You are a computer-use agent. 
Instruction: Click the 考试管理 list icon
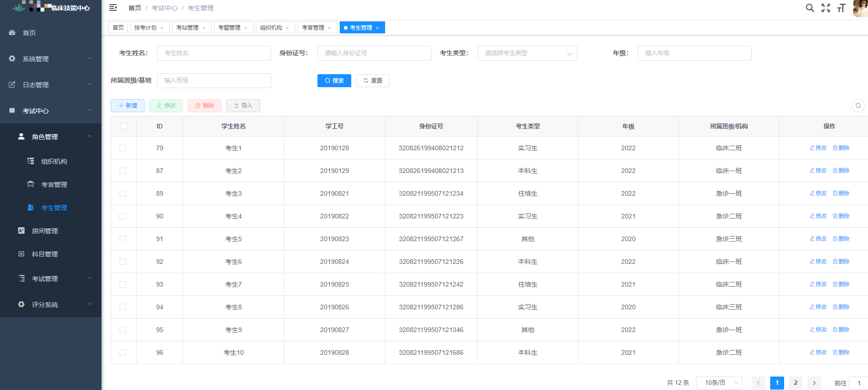[21, 278]
